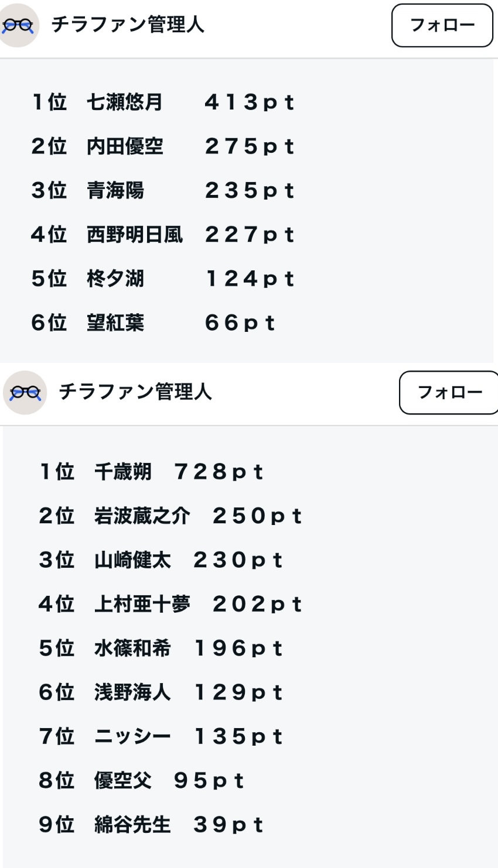The width and height of the screenshot is (498, 868).
Task: Tap the 3位 山崎健太 230pt row
Action: [x=161, y=560]
